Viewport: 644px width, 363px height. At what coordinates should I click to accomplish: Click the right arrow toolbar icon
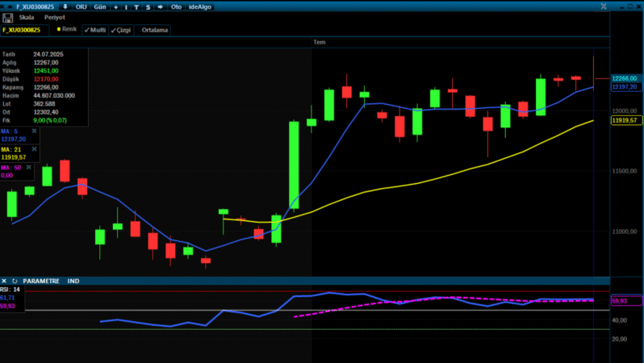(x=161, y=7)
